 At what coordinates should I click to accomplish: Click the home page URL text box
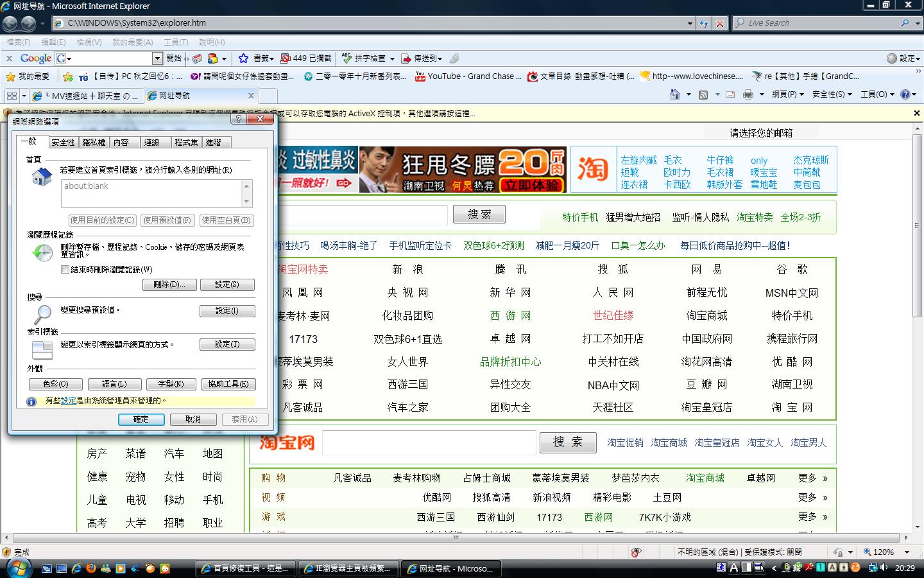coord(157,193)
